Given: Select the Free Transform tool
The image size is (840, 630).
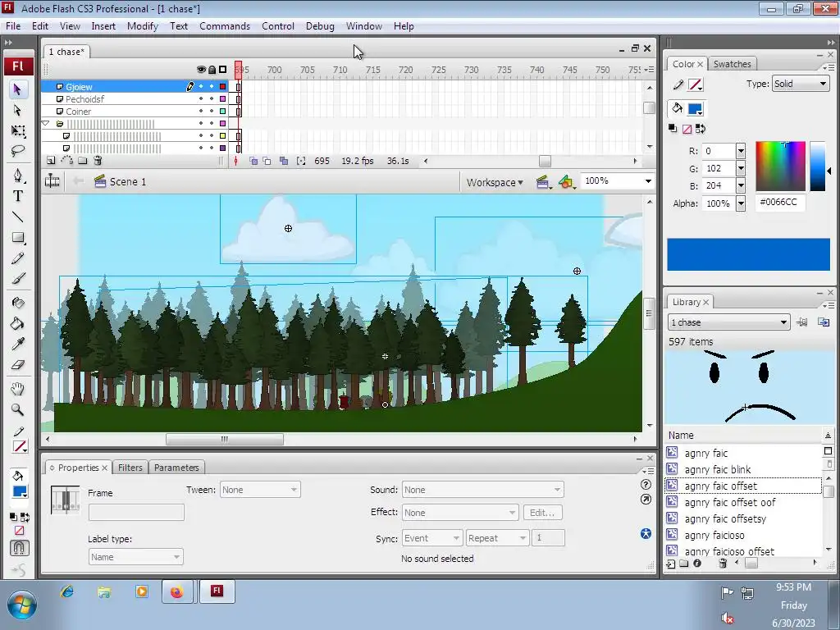Looking at the screenshot, I should click(18, 130).
